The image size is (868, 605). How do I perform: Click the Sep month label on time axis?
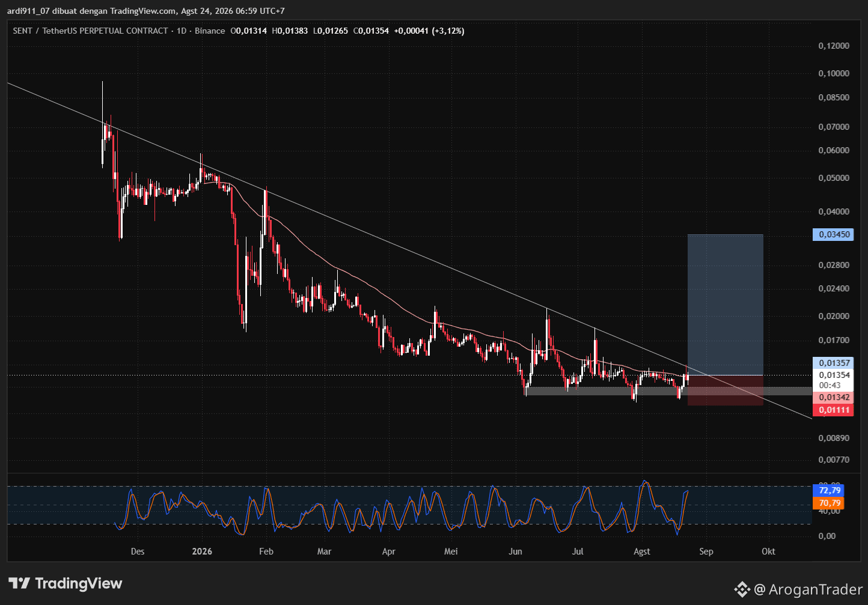[x=706, y=552]
